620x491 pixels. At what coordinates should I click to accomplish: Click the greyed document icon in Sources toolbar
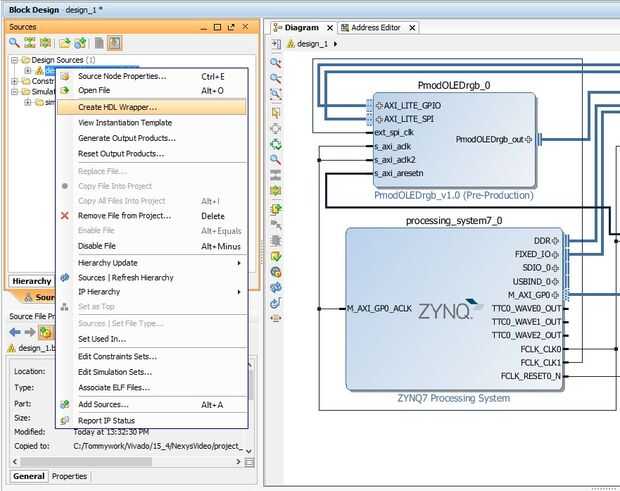pos(99,43)
